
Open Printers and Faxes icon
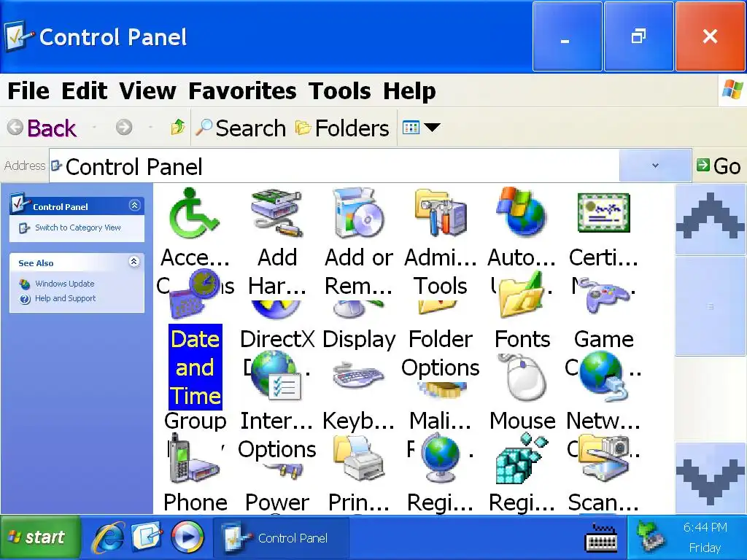click(358, 458)
